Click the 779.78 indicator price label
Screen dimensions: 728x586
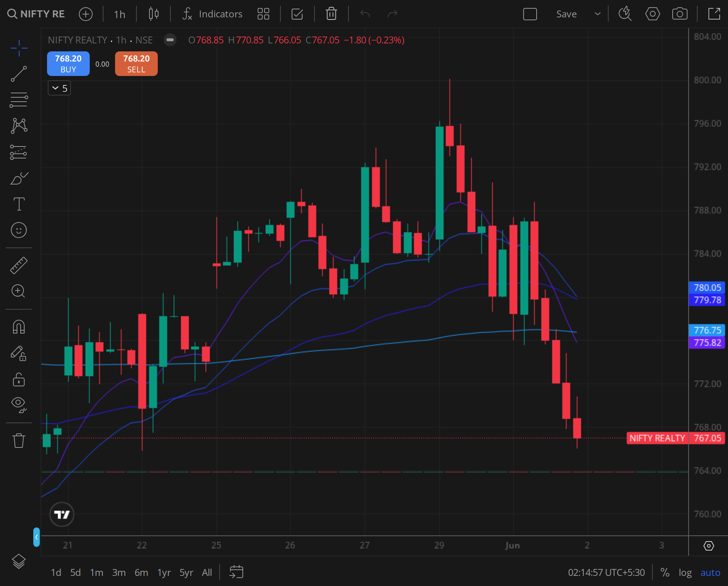(x=707, y=300)
